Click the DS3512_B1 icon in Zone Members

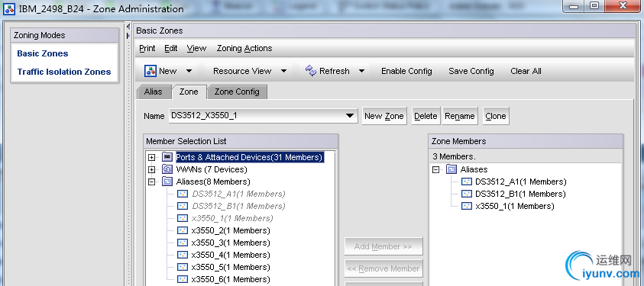[467, 194]
